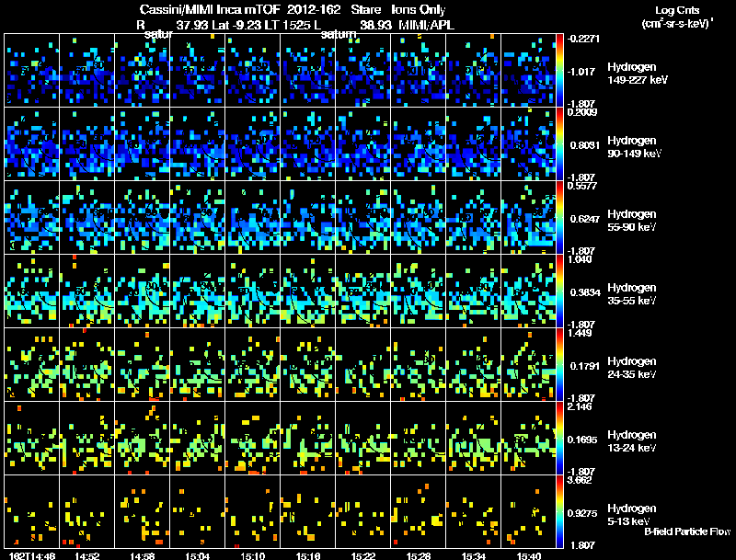Click the Hydrogen 35-55 keV color bar

559,291
